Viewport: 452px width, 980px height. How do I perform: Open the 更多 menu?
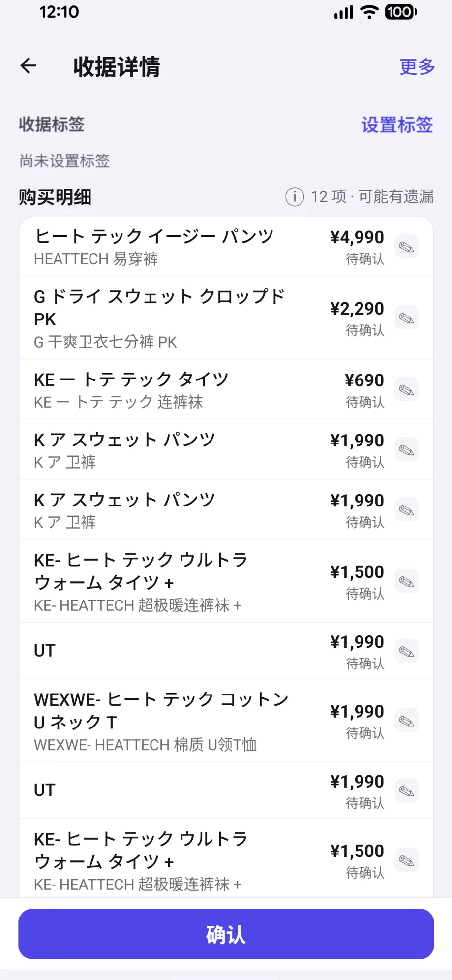(x=417, y=66)
